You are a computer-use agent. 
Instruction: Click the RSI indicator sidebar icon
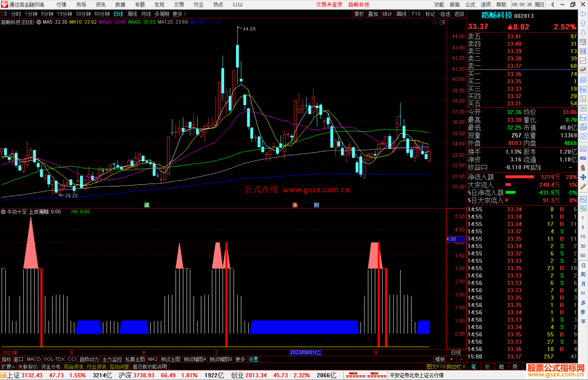[x=583, y=158]
